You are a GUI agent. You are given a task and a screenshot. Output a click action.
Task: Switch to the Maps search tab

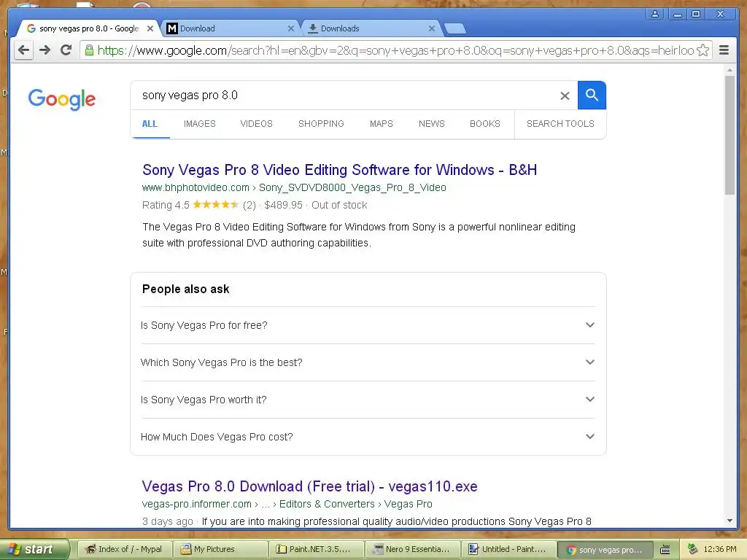381,124
